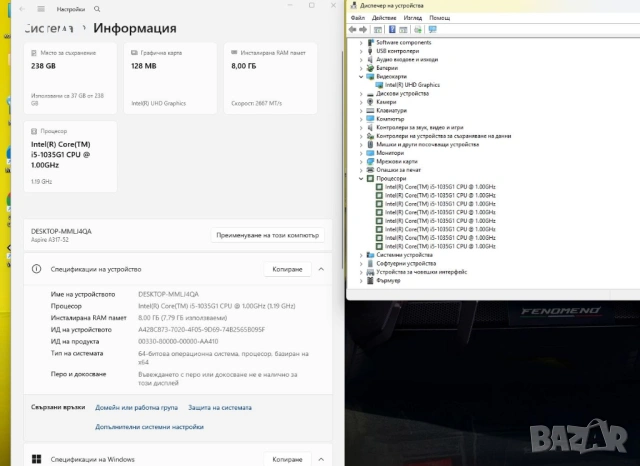
Task: Open the storage card showing 238 GB
Action: (70, 78)
